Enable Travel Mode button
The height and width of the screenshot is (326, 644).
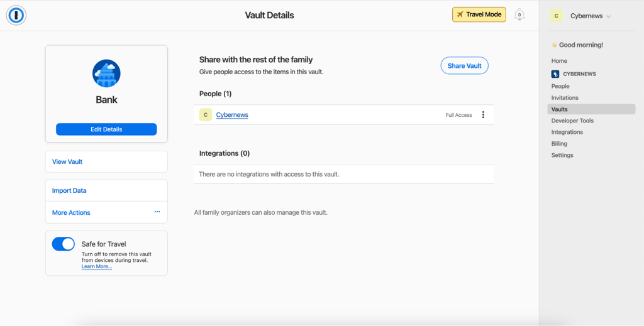click(479, 14)
